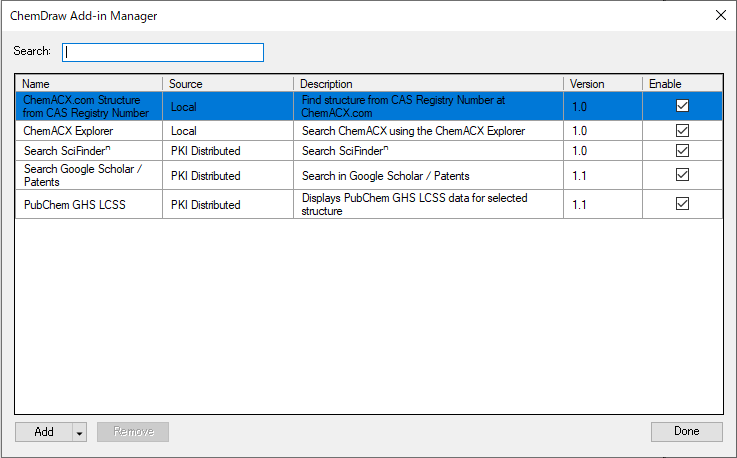The width and height of the screenshot is (737, 458).
Task: Click PKI Distributed source for Search SciFinder
Action: coord(205,151)
